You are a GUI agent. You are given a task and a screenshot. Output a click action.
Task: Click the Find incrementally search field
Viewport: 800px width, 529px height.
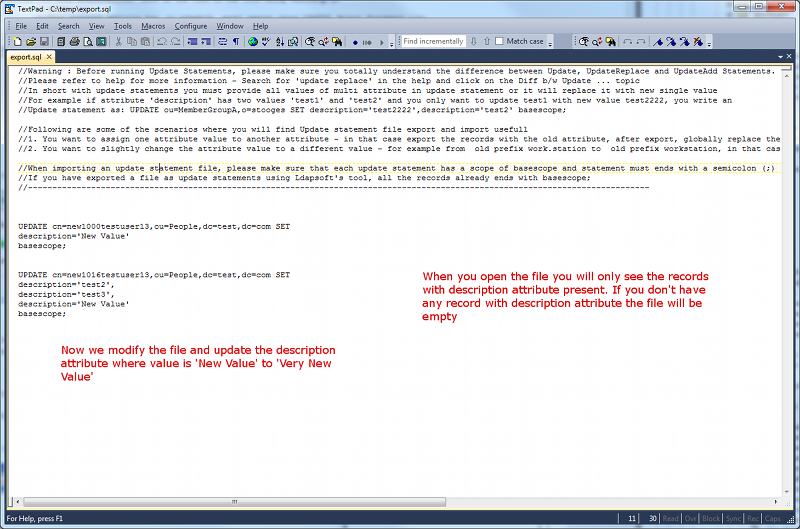tap(433, 41)
